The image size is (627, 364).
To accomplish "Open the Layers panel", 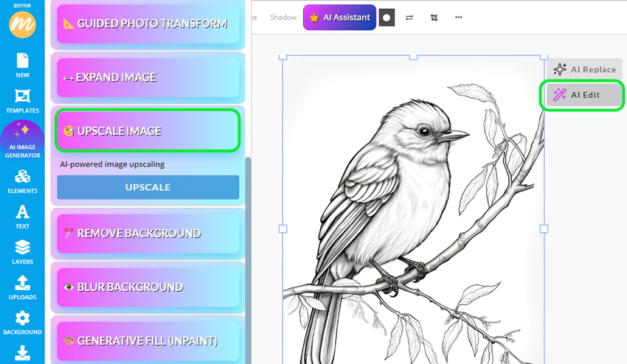I will tap(22, 252).
